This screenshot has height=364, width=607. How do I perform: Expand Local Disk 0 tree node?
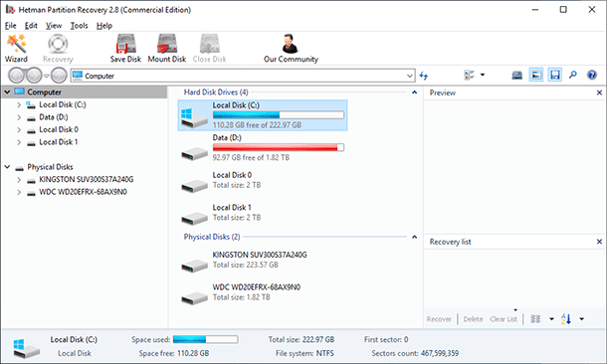[19, 129]
